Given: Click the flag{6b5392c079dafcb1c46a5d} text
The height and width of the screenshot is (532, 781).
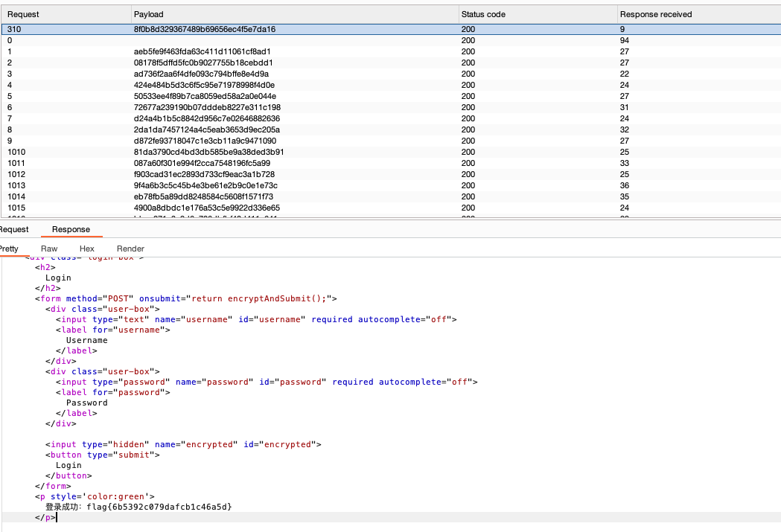Looking at the screenshot, I should point(159,507).
